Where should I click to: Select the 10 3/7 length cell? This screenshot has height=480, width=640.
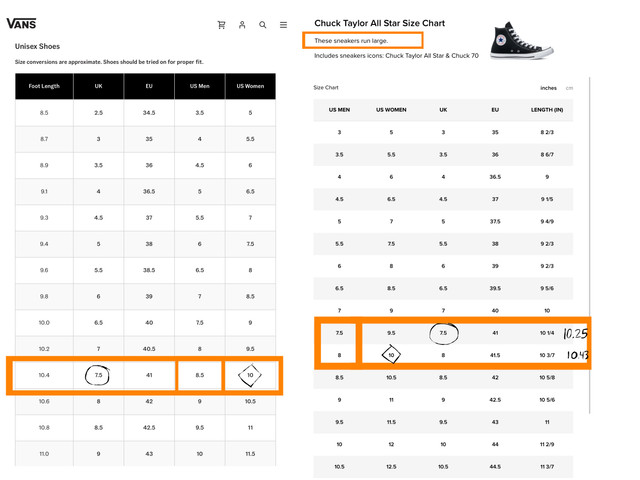tap(547, 355)
